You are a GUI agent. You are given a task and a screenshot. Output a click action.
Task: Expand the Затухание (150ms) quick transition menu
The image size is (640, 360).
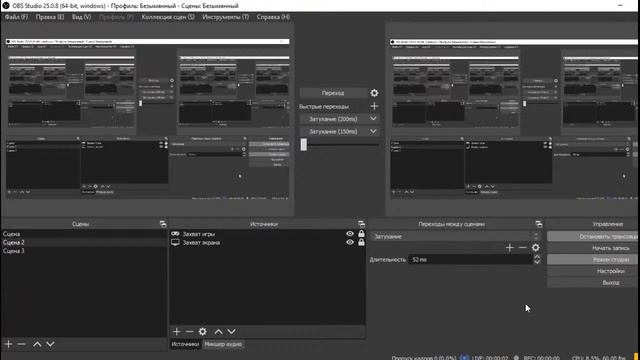(x=373, y=131)
